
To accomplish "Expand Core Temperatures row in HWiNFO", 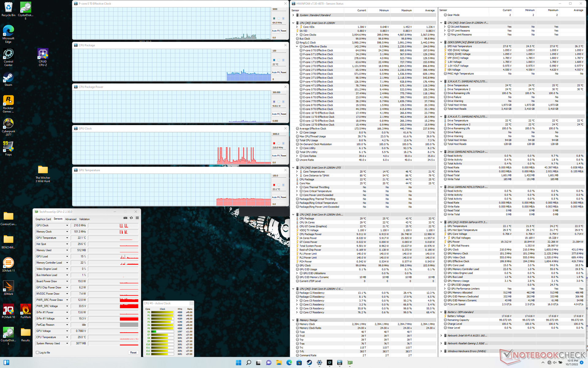I will point(297,172).
